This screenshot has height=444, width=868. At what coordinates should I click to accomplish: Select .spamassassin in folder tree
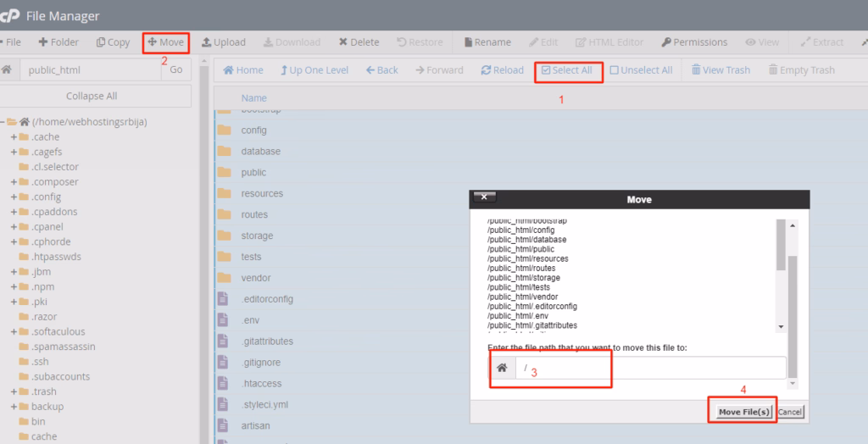tap(63, 347)
